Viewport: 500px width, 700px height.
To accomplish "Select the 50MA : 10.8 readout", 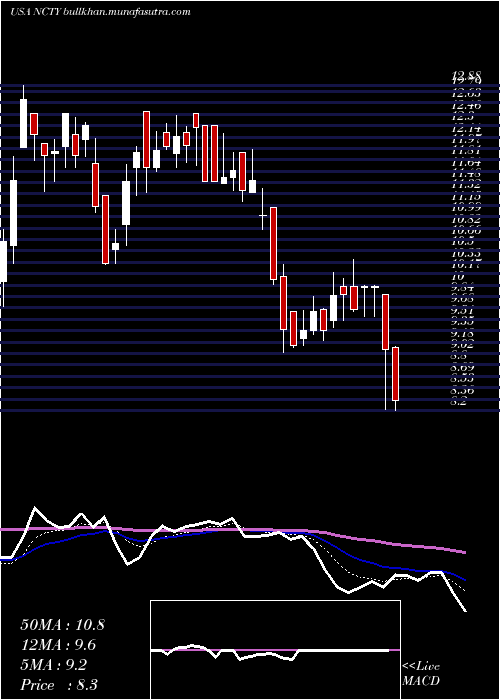I will coord(62,625).
